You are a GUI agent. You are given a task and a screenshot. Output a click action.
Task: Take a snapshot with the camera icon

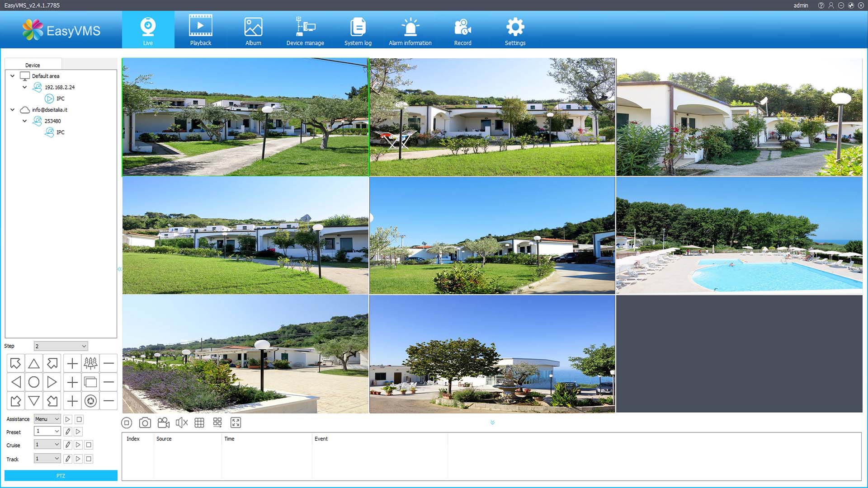click(145, 422)
